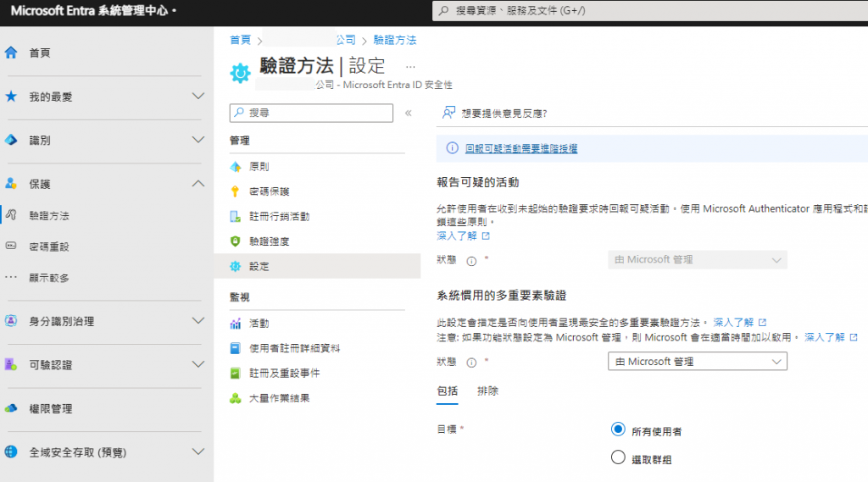The height and width of the screenshot is (482, 868).
Task: Switch to the 排除 tab
Action: click(x=487, y=391)
